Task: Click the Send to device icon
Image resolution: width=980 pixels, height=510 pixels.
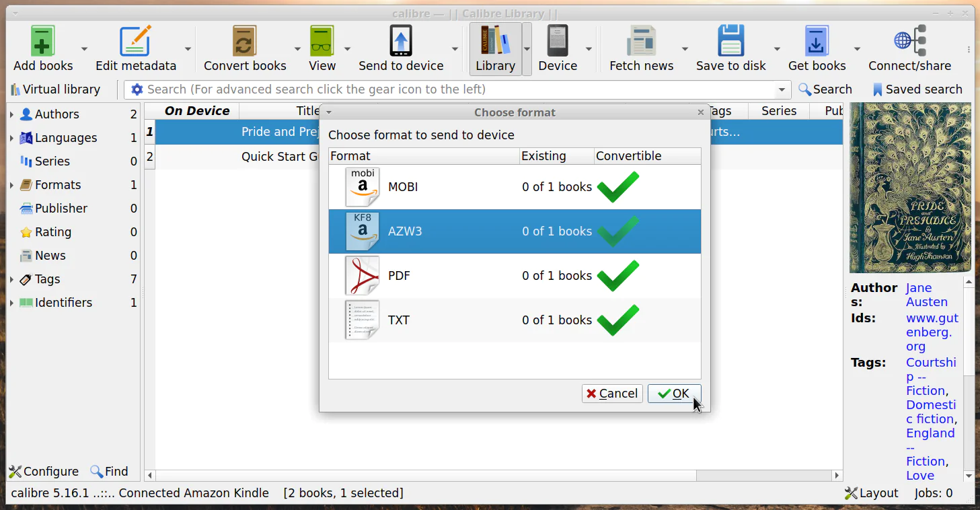Action: pyautogui.click(x=401, y=41)
